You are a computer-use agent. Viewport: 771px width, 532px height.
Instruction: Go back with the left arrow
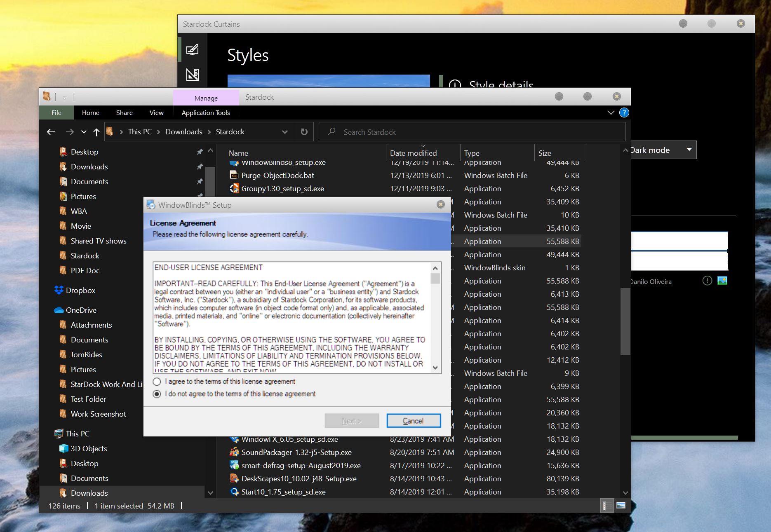click(x=51, y=132)
